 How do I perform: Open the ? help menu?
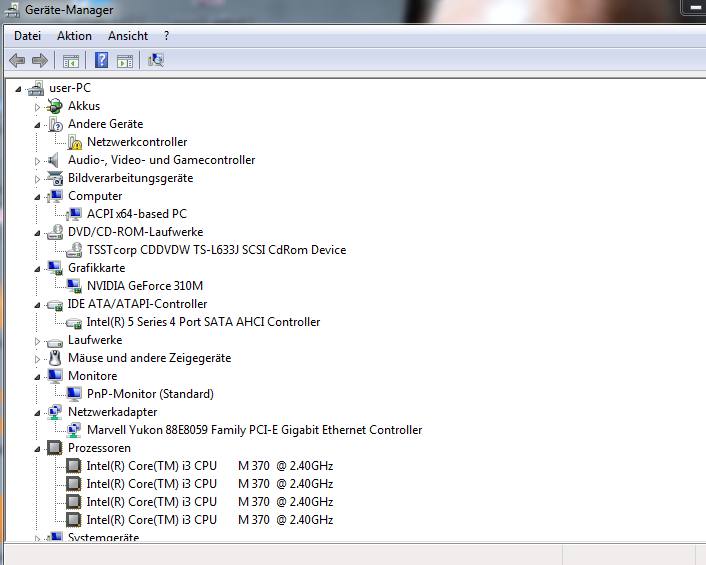click(x=167, y=36)
